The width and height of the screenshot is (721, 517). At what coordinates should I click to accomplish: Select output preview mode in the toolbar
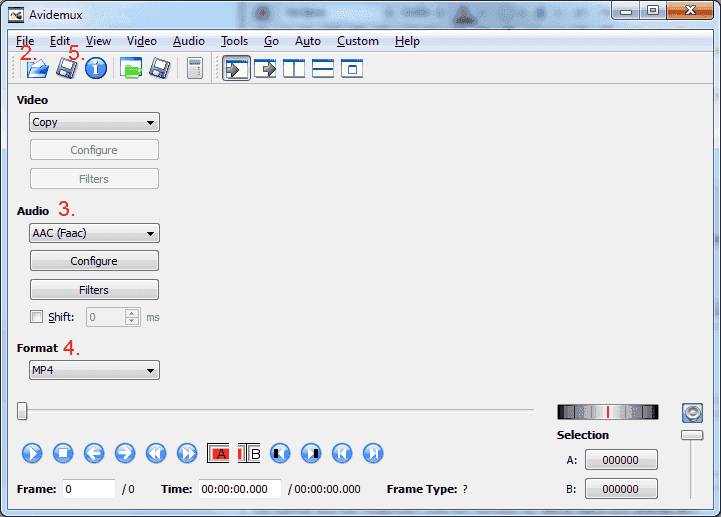(265, 69)
